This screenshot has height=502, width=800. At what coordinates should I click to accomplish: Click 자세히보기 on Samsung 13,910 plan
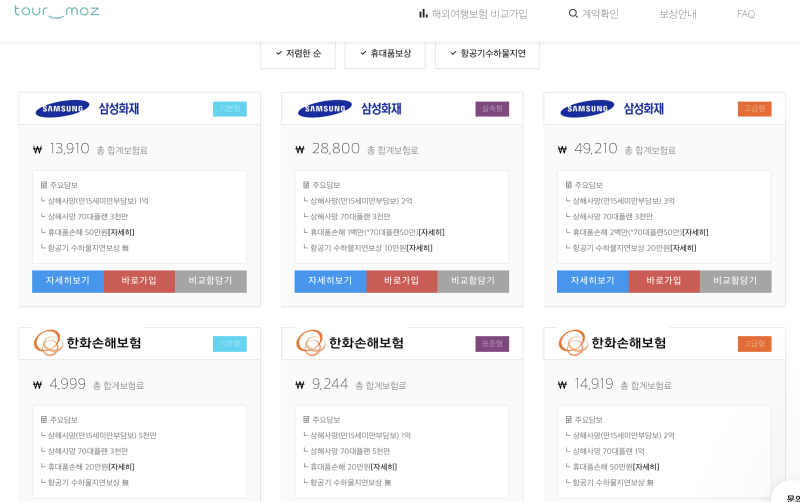(68, 281)
